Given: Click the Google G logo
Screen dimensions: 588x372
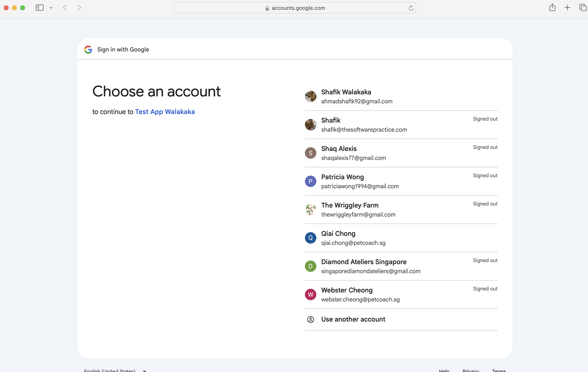Looking at the screenshot, I should point(88,50).
